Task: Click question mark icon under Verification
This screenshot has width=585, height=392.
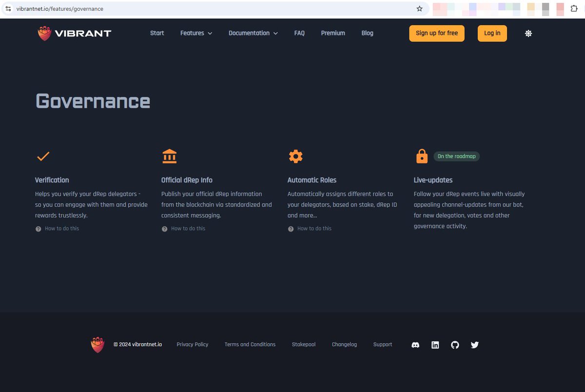Action: [x=39, y=229]
